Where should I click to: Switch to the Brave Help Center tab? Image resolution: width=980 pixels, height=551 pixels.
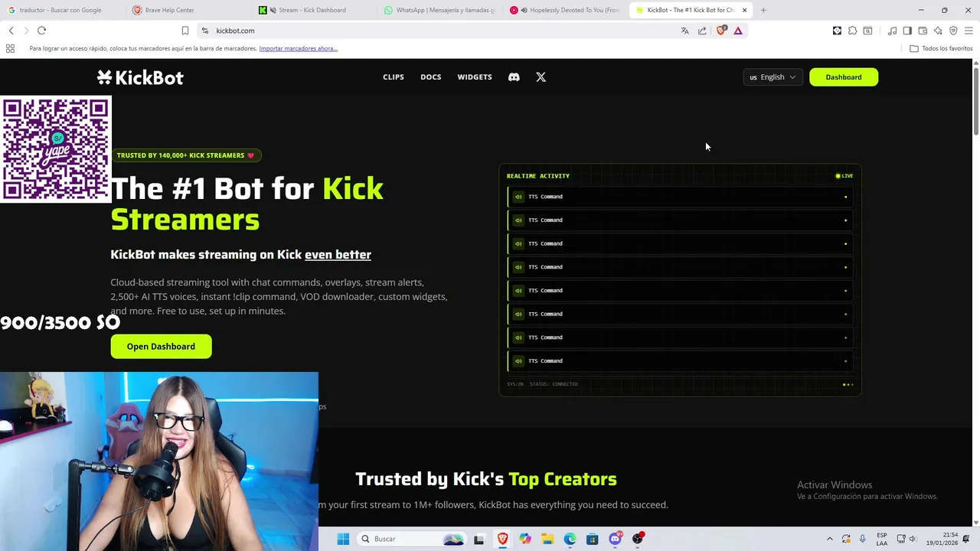pos(187,10)
